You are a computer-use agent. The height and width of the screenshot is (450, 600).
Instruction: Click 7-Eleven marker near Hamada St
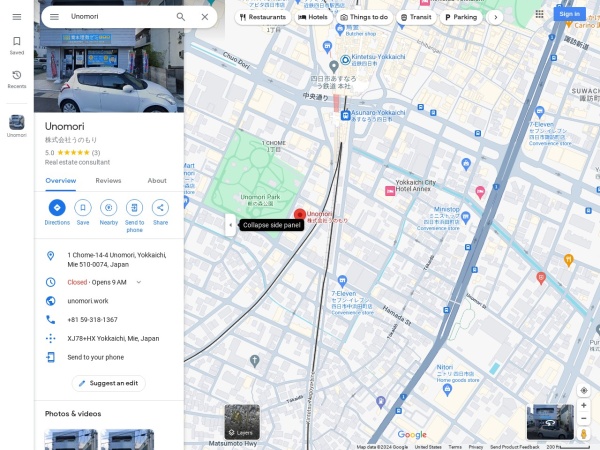coord(342,281)
